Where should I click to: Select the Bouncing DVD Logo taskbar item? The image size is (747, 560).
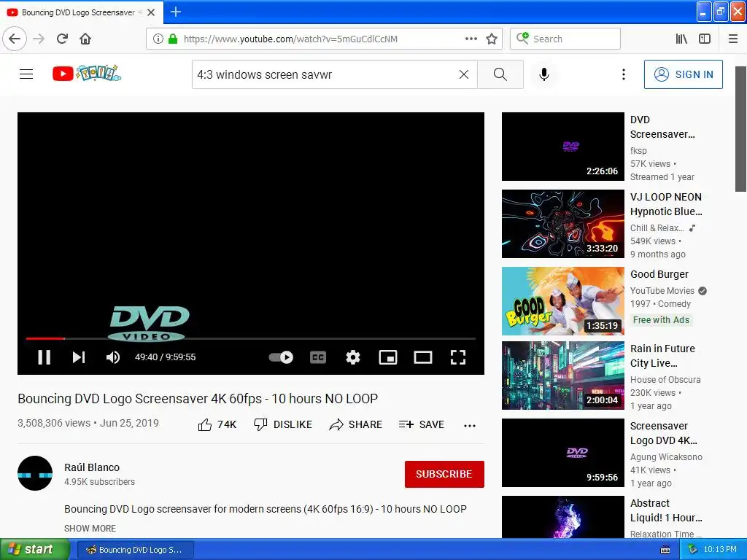pos(135,550)
